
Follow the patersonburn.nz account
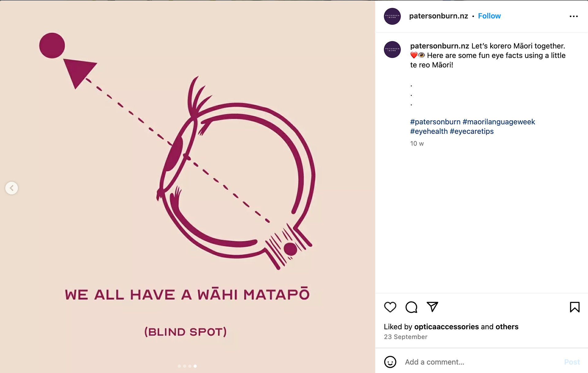click(x=489, y=16)
